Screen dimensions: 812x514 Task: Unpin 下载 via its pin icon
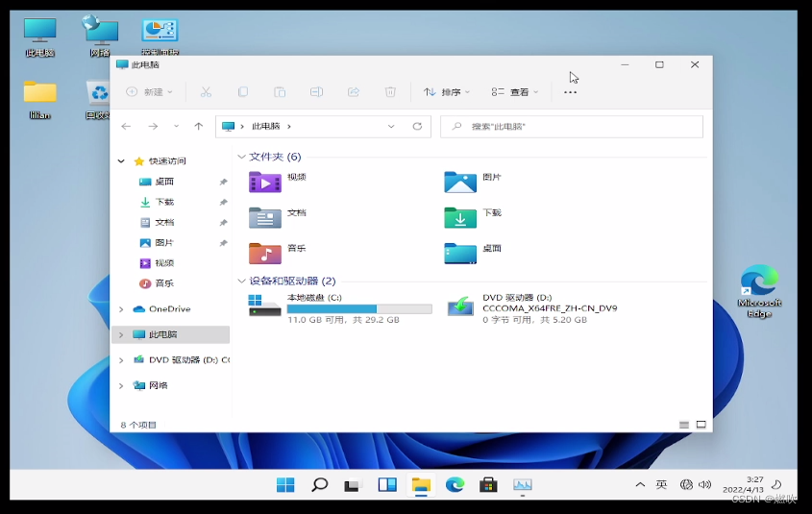click(223, 202)
